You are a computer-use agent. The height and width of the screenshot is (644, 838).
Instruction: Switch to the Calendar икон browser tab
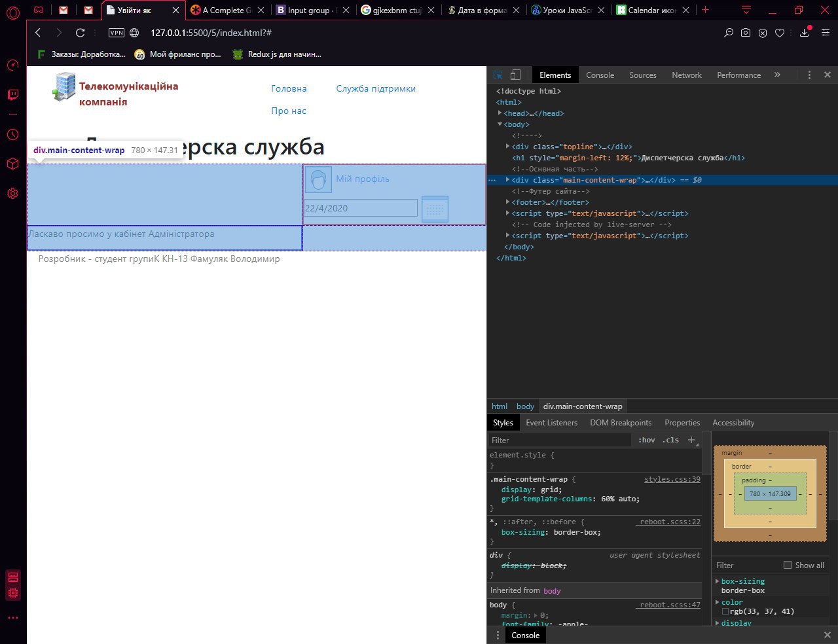[x=652, y=10]
